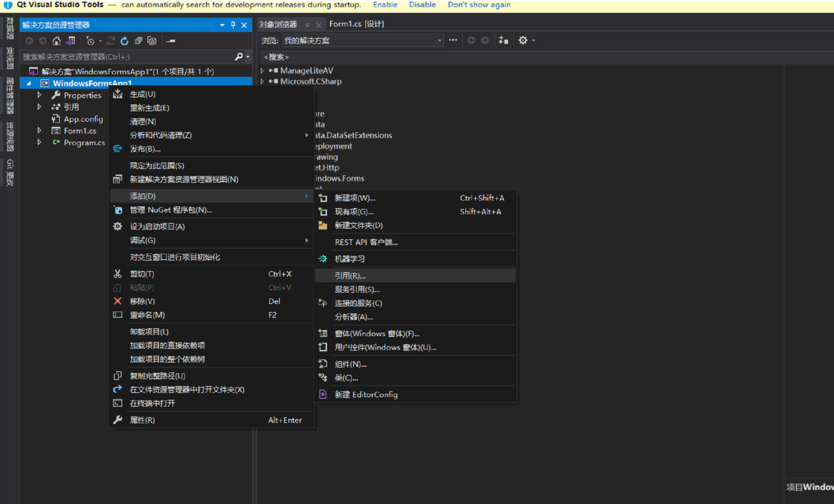834x504 pixels.
Task: Open the search options dropdown arrow
Action: pyautogui.click(x=248, y=56)
